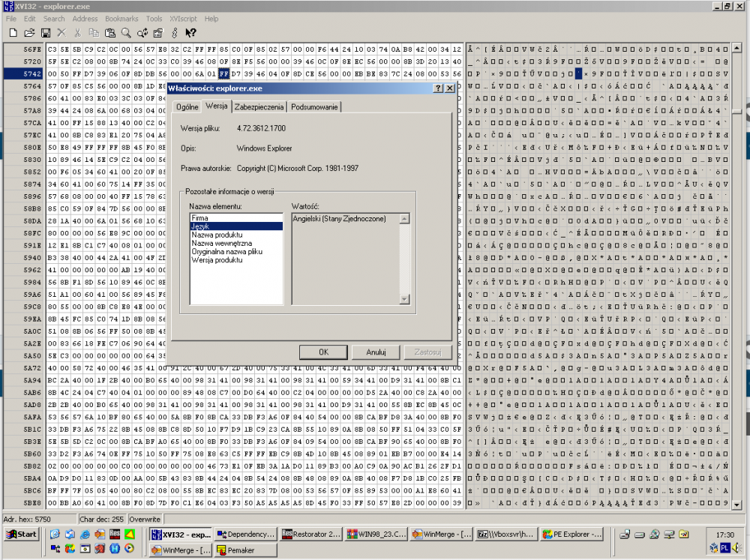Open the Zabezpieczenia tab
The width and height of the screenshot is (750, 560).
(x=259, y=107)
